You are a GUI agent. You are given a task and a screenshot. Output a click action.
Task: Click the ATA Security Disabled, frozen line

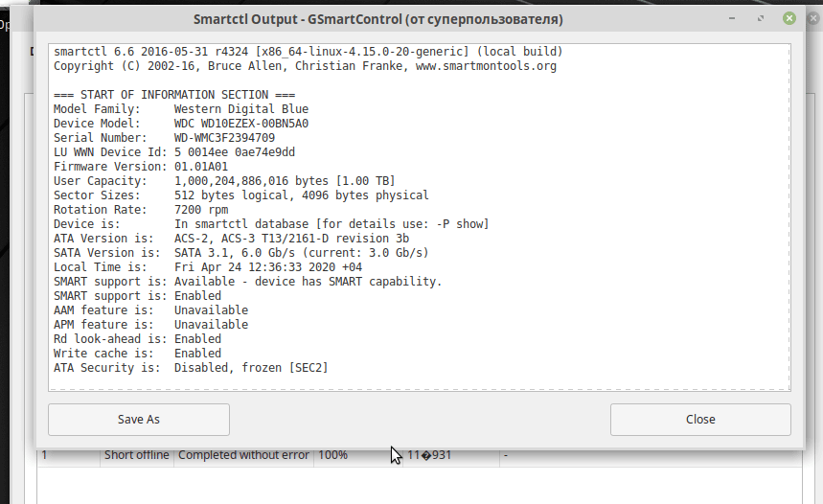[x=191, y=368]
